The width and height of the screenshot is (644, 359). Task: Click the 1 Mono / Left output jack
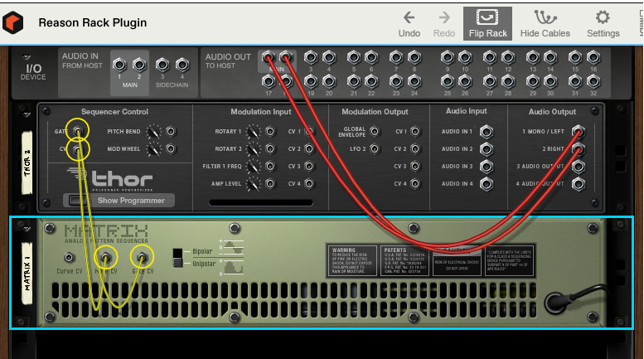[x=579, y=132]
